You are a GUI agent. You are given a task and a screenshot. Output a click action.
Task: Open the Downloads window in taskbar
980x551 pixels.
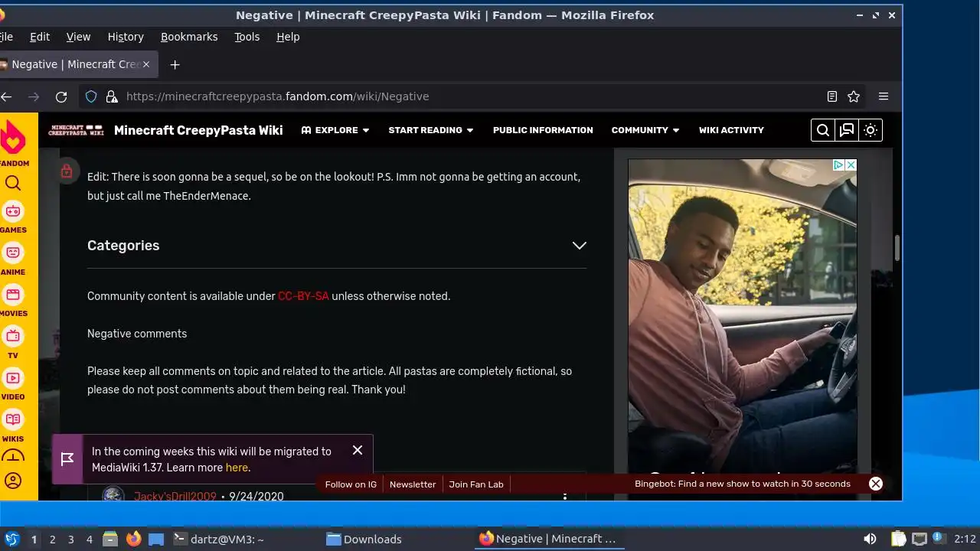click(x=364, y=539)
